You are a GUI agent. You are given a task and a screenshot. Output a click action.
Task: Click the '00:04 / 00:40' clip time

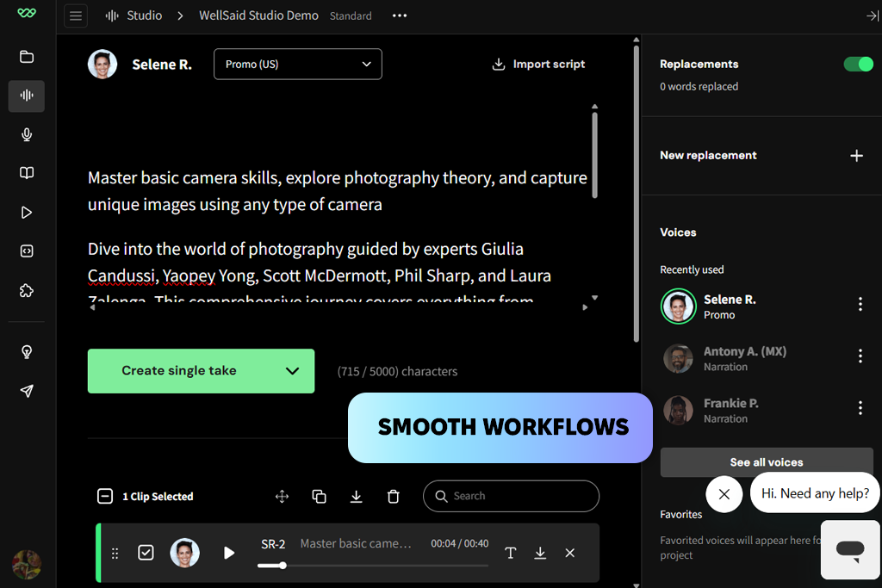pos(460,543)
